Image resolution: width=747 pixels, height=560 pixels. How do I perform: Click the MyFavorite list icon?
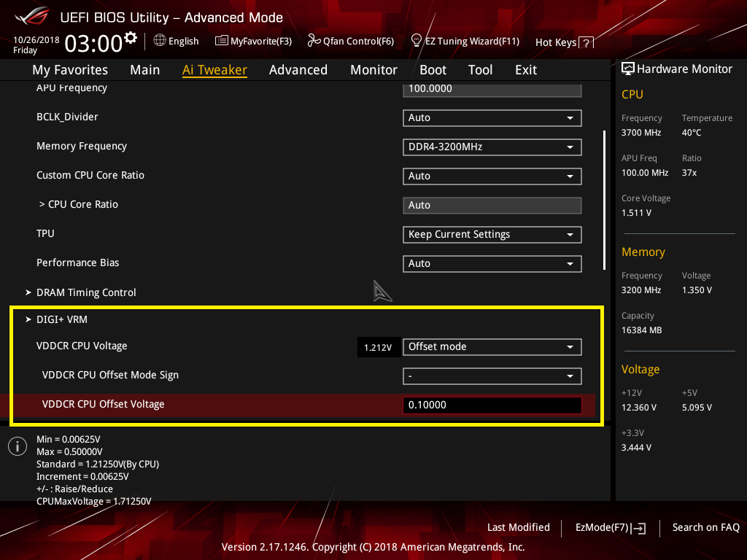coord(222,41)
